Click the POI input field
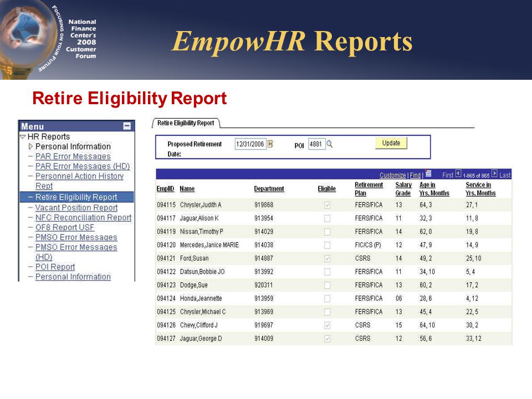The height and width of the screenshot is (399, 532). point(316,144)
